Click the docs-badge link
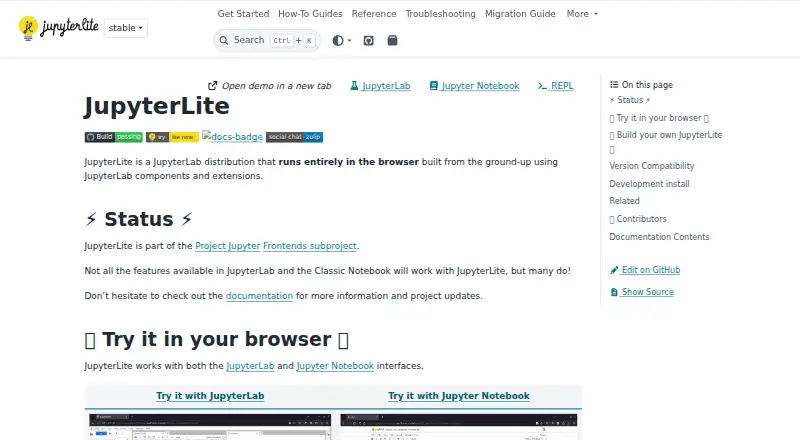The width and height of the screenshot is (800, 440). pos(232,136)
